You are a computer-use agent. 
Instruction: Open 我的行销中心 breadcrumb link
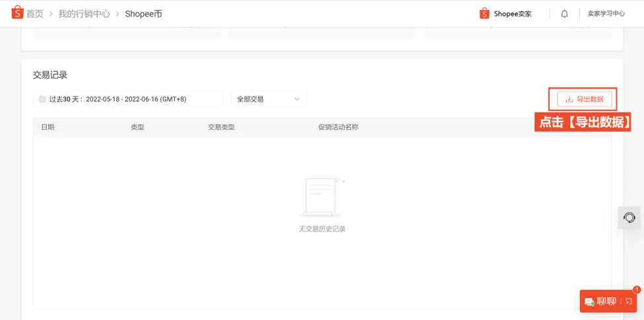pos(84,14)
